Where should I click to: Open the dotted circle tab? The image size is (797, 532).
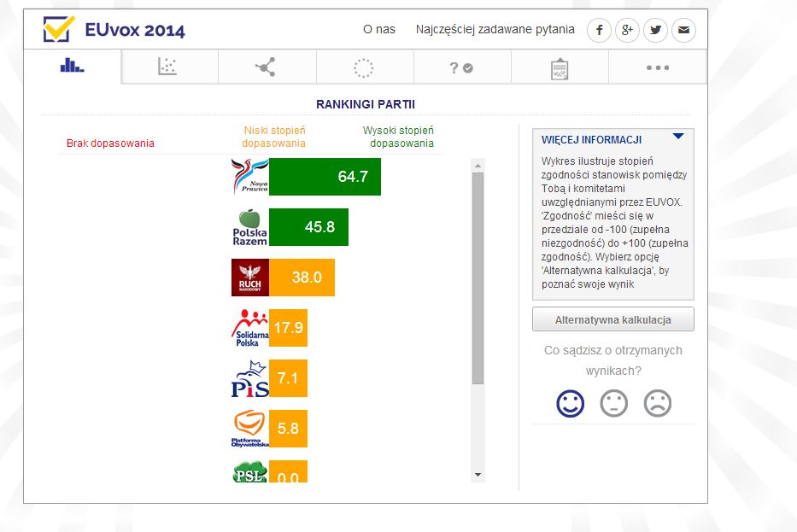tap(365, 67)
